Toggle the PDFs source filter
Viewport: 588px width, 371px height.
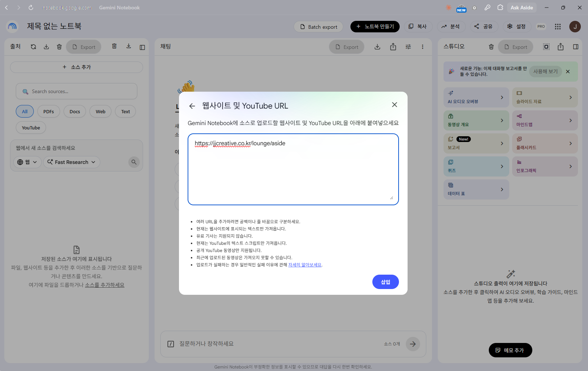pyautogui.click(x=49, y=111)
